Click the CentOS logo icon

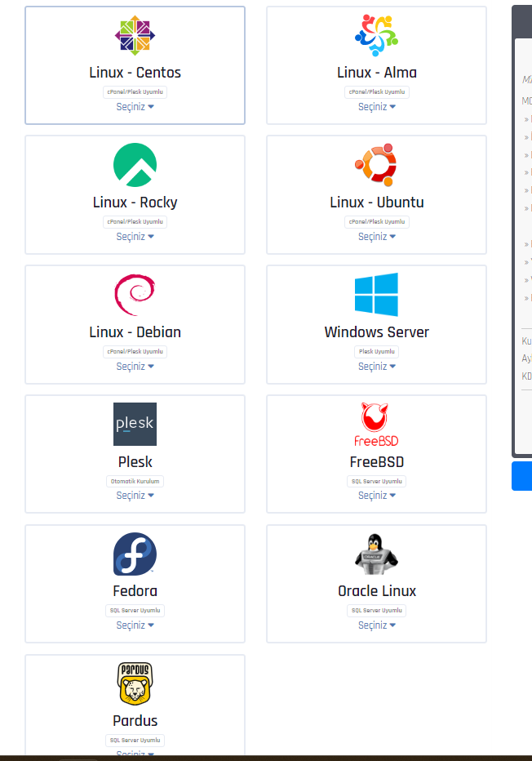(x=135, y=35)
